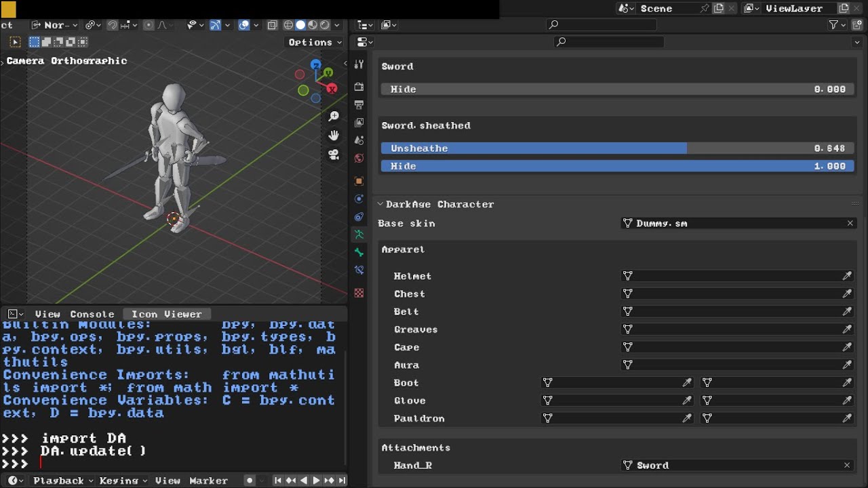Jump to the timeline start frame
Screen dimensions: 868x488
[x=277, y=481]
